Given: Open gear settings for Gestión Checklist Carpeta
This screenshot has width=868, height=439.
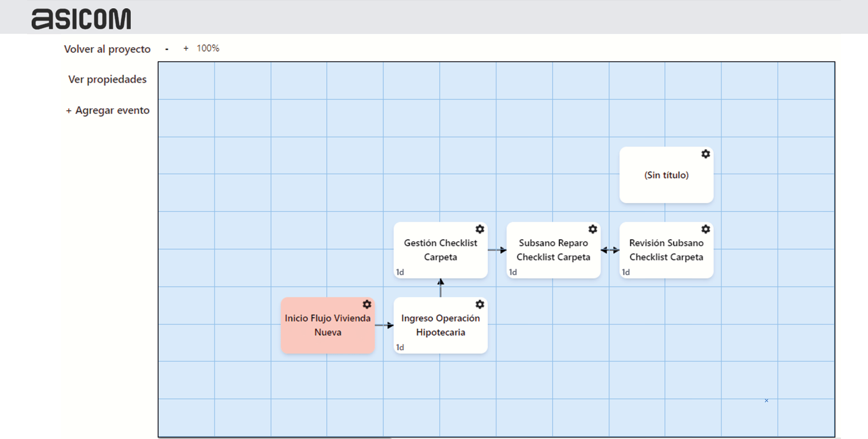Looking at the screenshot, I should pos(480,229).
